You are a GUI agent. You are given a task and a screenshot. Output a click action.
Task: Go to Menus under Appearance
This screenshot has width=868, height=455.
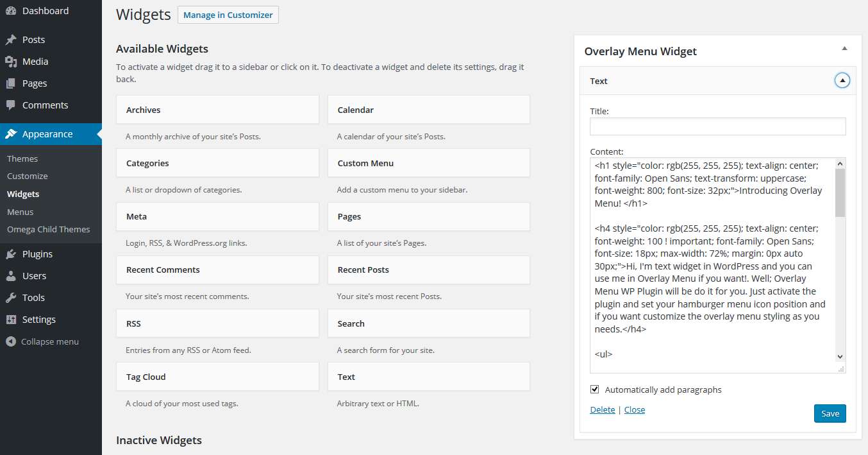[x=21, y=212]
